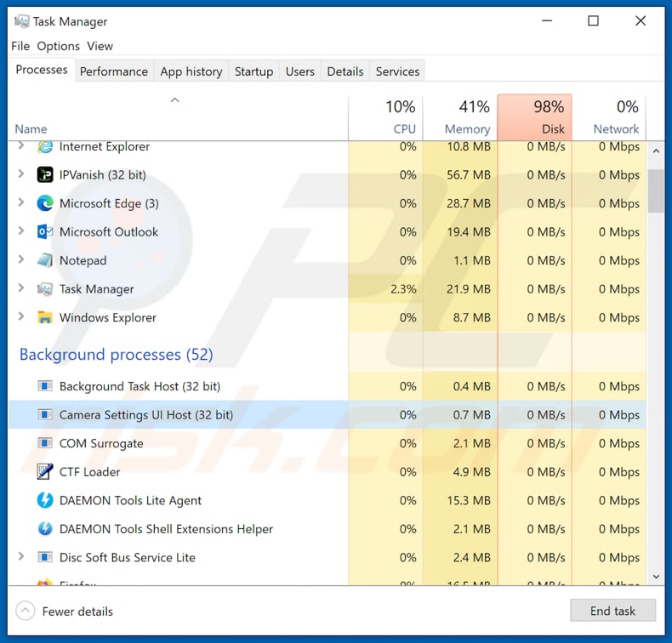Image resolution: width=672 pixels, height=643 pixels.
Task: Click the 4.9 MB memory value for CTF Loader
Action: (x=471, y=472)
